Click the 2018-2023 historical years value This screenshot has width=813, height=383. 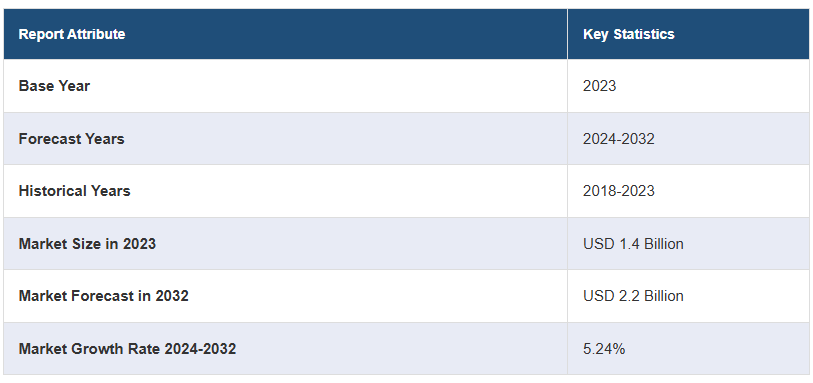tap(619, 191)
